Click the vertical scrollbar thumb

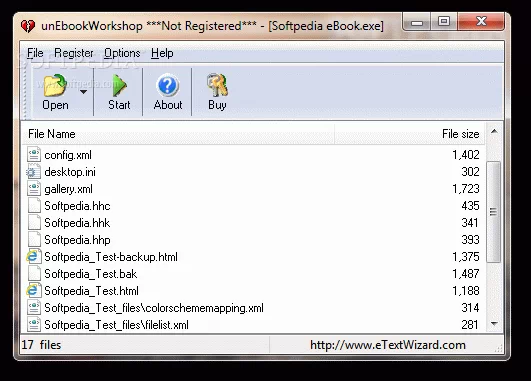click(494, 212)
